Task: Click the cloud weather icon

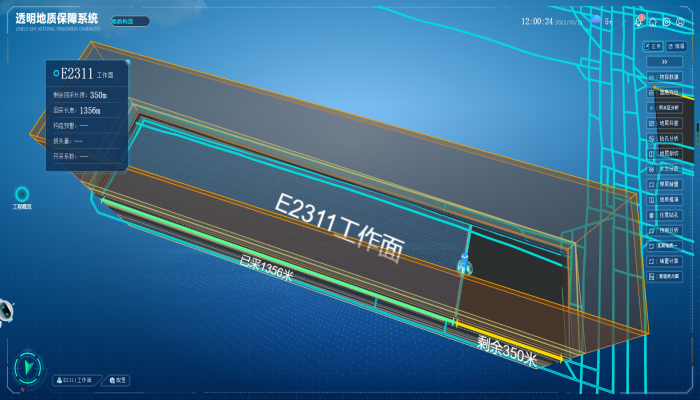Action: click(596, 20)
